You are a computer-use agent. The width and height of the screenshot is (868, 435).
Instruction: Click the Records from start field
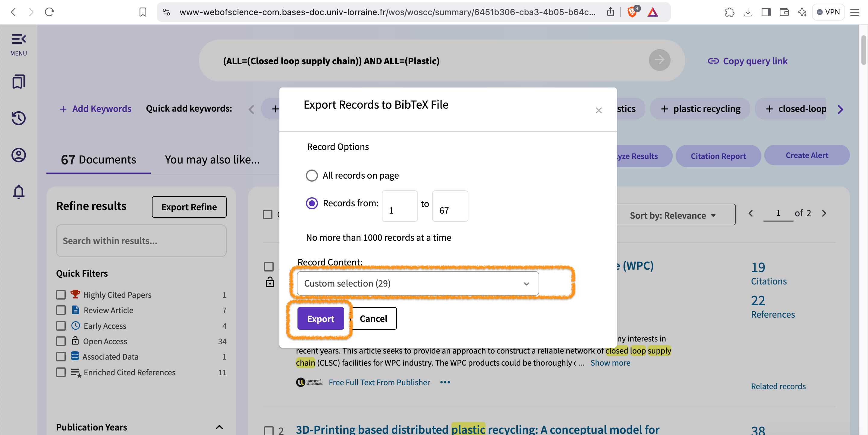pos(399,206)
